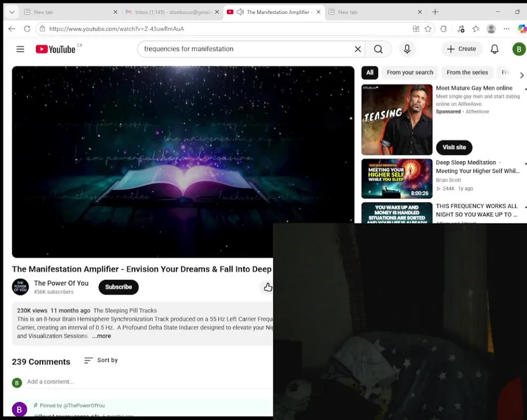Screen dimensions: 527x420
Task: Open the browser favorites list icon
Action: pyautogui.click(x=476, y=29)
